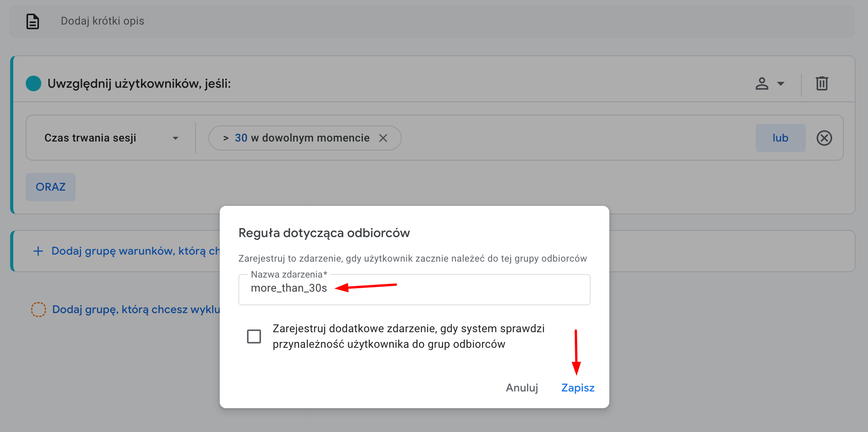Click the teal include-group circle indicator
Image resolution: width=868 pixels, height=432 pixels.
34,83
